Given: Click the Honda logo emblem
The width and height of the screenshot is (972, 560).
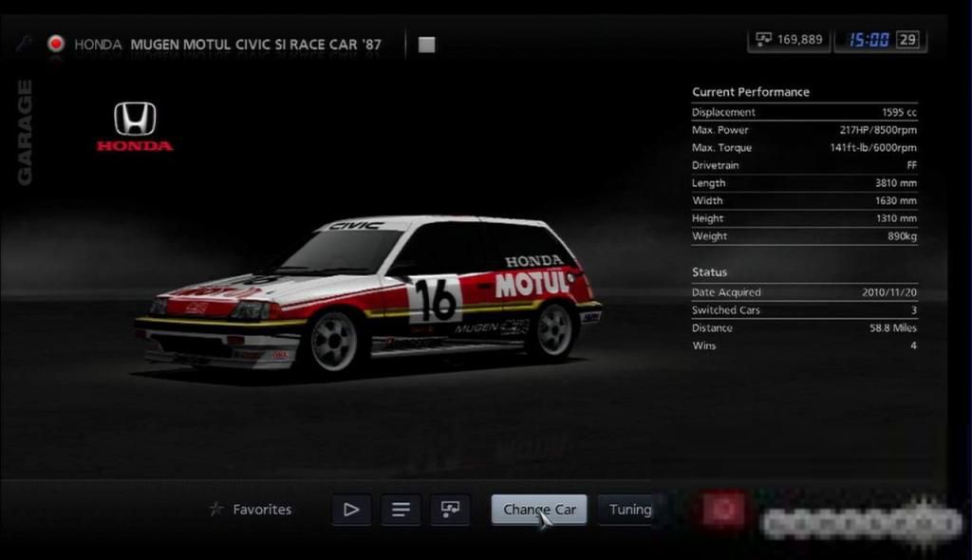Looking at the screenshot, I should [x=135, y=126].
